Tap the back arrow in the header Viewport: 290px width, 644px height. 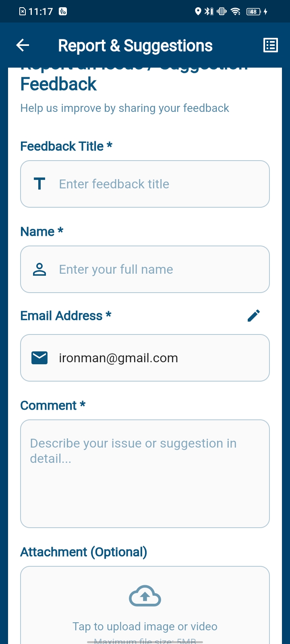coord(23,45)
